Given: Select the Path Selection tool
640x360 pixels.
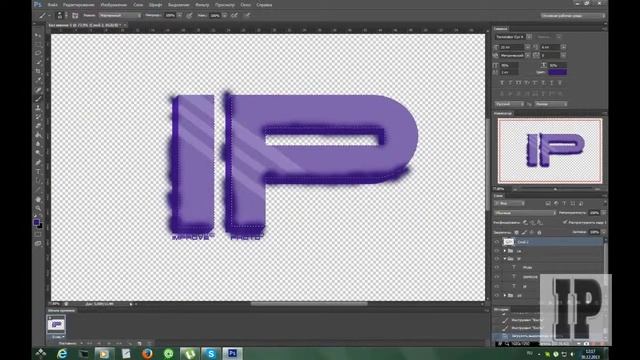Looking at the screenshot, I should [38, 181].
